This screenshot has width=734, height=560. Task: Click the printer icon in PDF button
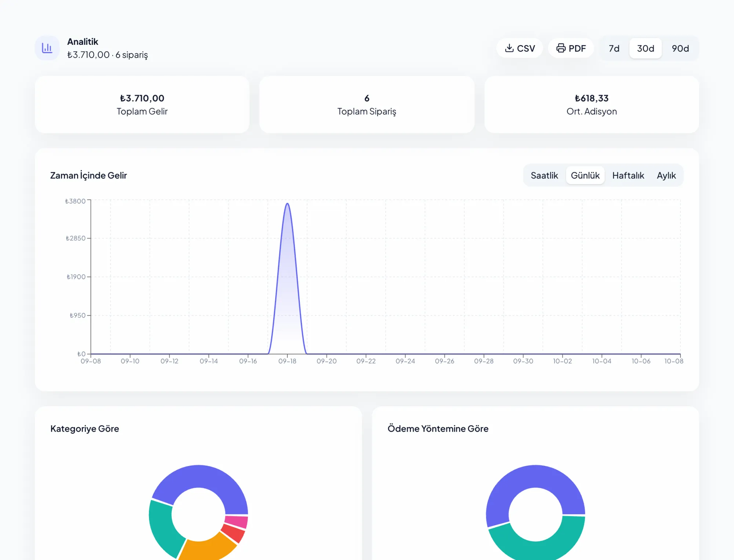click(561, 48)
